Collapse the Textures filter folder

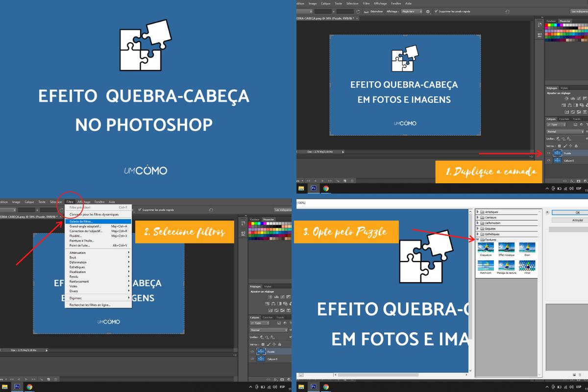pos(478,240)
